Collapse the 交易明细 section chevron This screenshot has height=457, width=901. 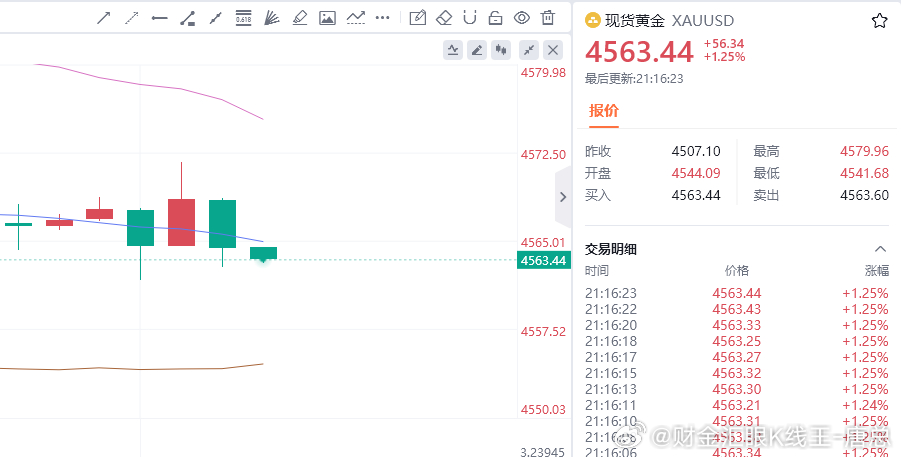click(880, 249)
